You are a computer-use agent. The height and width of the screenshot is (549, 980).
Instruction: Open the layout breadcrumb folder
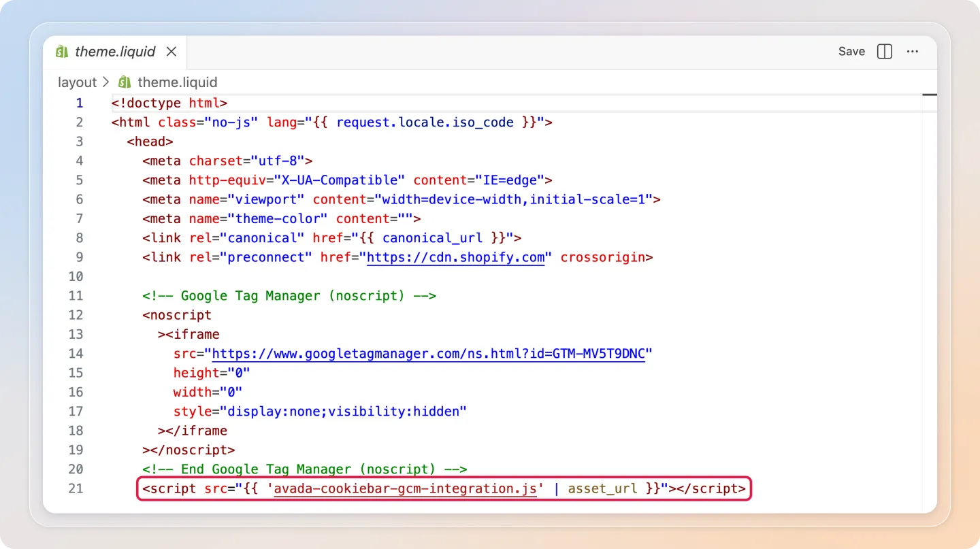tap(77, 82)
